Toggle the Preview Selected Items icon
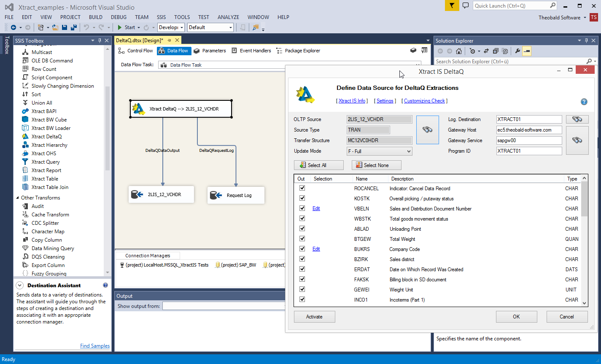The width and height of the screenshot is (601, 364). click(x=526, y=51)
